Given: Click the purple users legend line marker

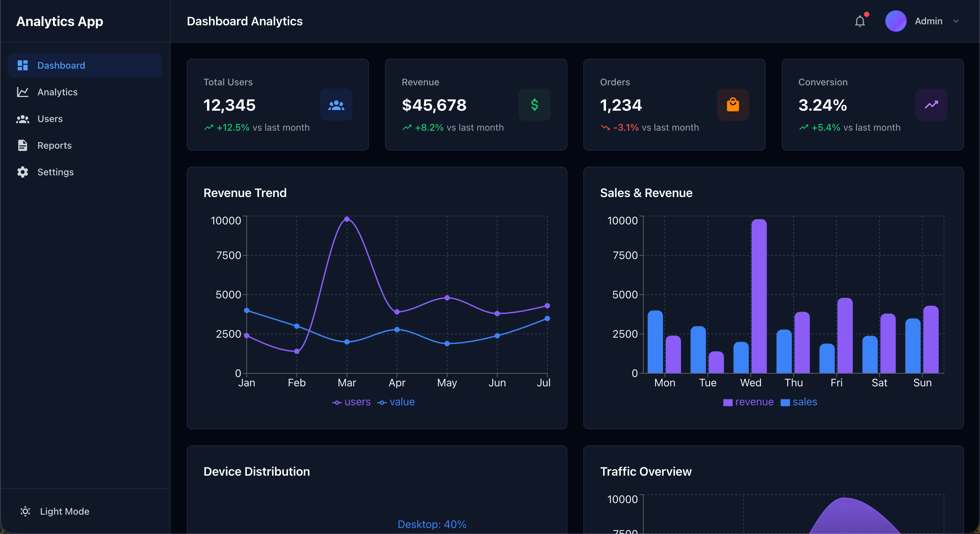Looking at the screenshot, I should [x=337, y=403].
